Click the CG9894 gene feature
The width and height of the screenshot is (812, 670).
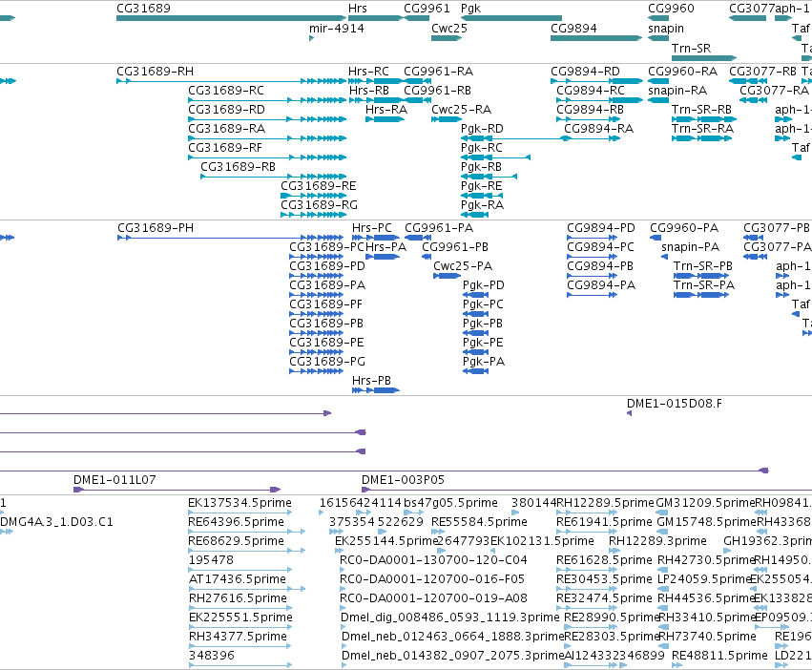(x=596, y=38)
